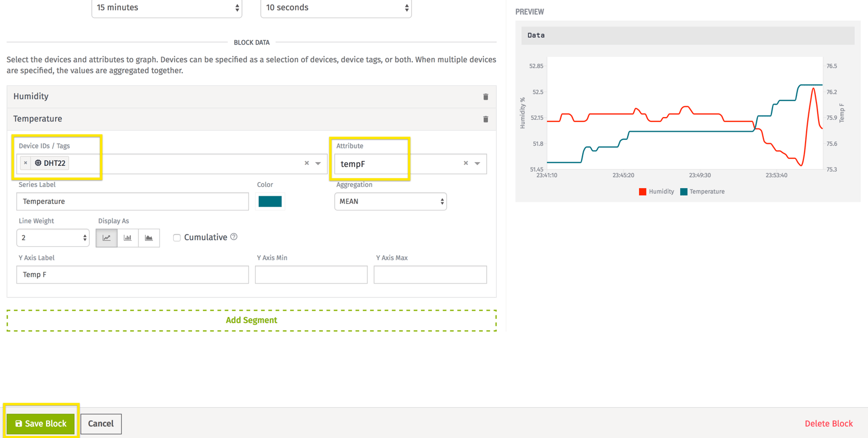Open the 15 minutes duration dropdown

[167, 8]
